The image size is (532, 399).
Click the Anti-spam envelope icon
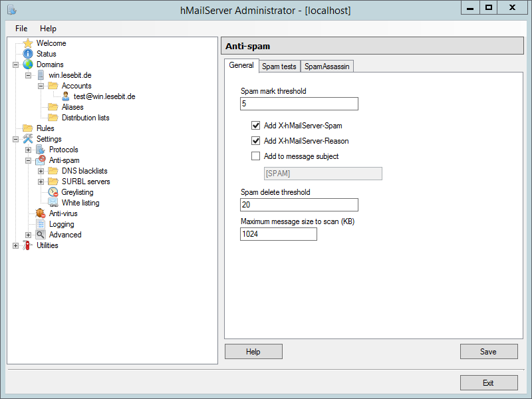(x=41, y=160)
